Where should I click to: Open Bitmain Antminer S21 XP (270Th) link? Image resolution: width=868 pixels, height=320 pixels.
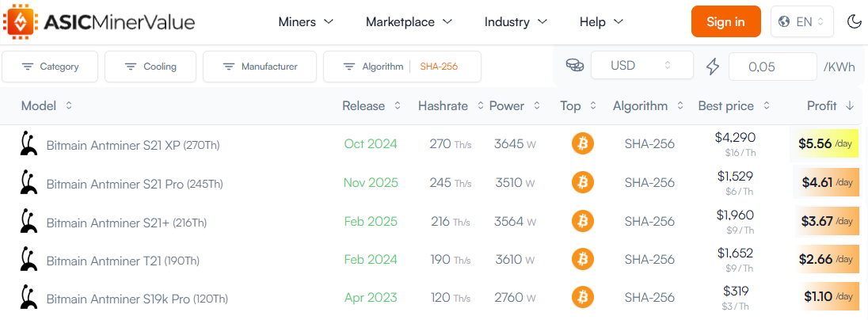(x=133, y=146)
